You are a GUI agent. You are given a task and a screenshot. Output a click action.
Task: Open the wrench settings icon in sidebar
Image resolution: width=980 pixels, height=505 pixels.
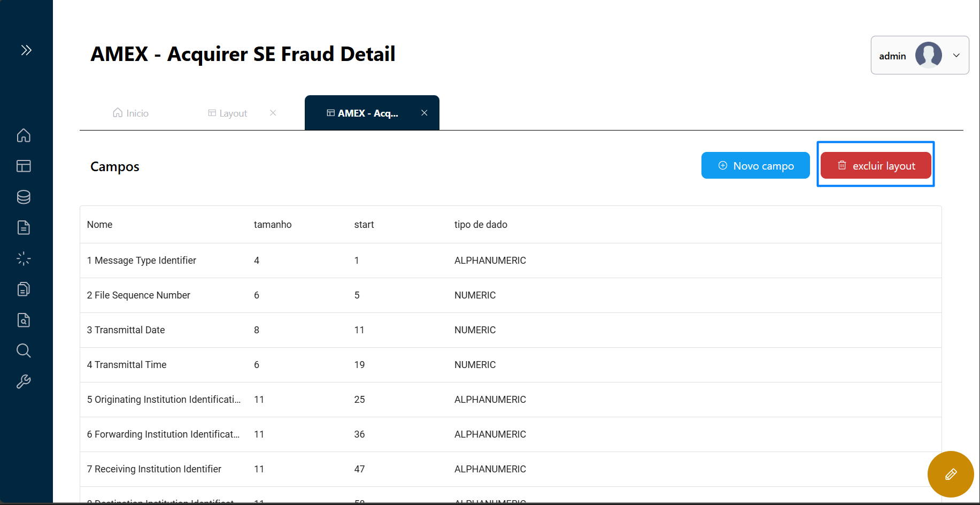pos(24,381)
